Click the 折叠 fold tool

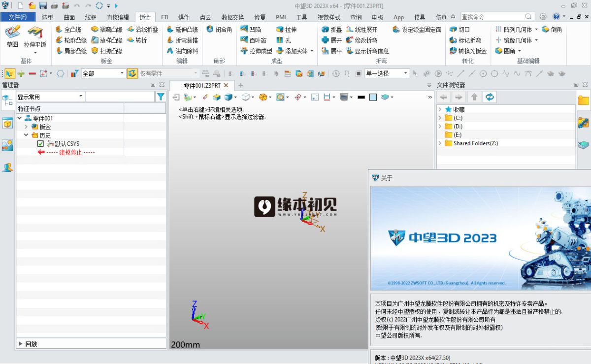331,30
